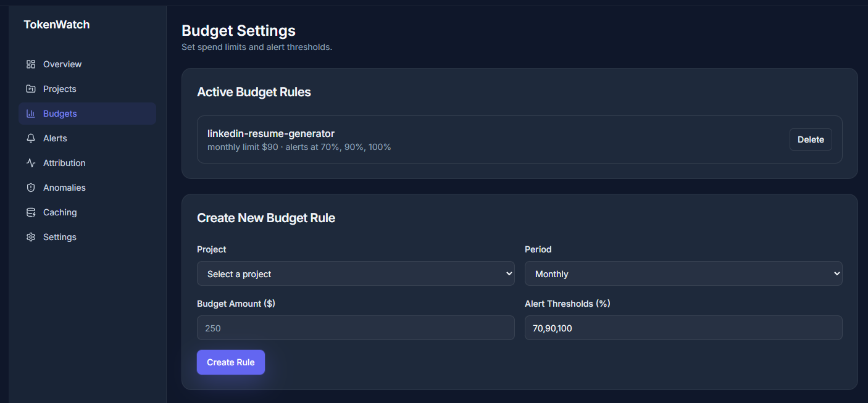
Task: Click the Period field label
Action: point(538,249)
